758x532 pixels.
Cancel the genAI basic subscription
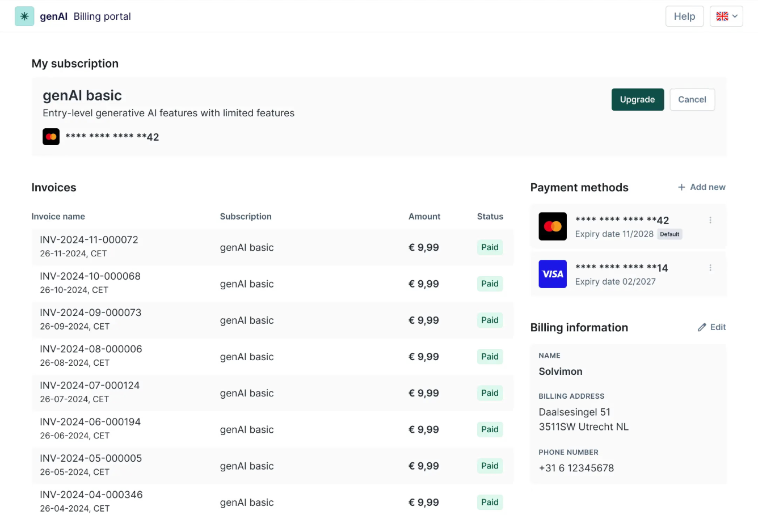point(692,99)
